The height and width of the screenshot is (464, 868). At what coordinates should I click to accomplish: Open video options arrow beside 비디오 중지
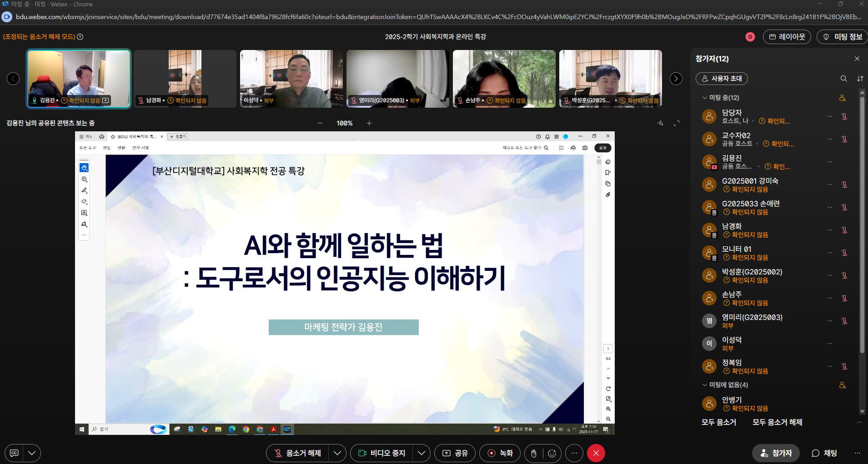(x=421, y=453)
